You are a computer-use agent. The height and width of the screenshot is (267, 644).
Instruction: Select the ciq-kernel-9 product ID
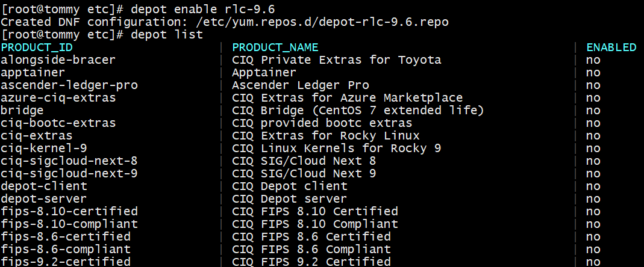click(x=43, y=148)
